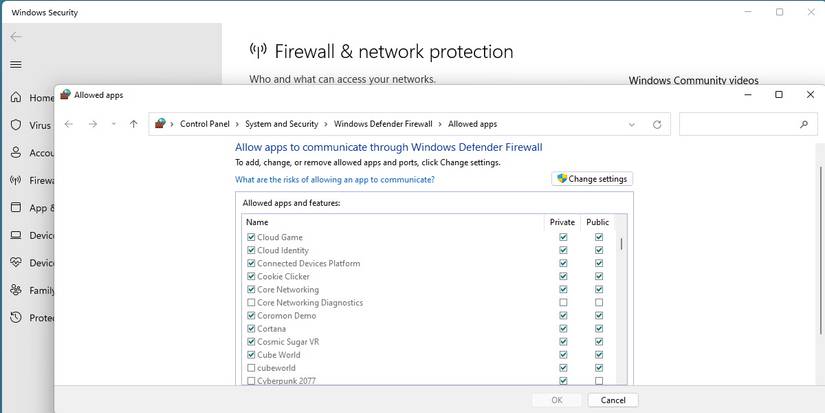Open the recent locations dropdown arrow

pyautogui.click(x=113, y=124)
